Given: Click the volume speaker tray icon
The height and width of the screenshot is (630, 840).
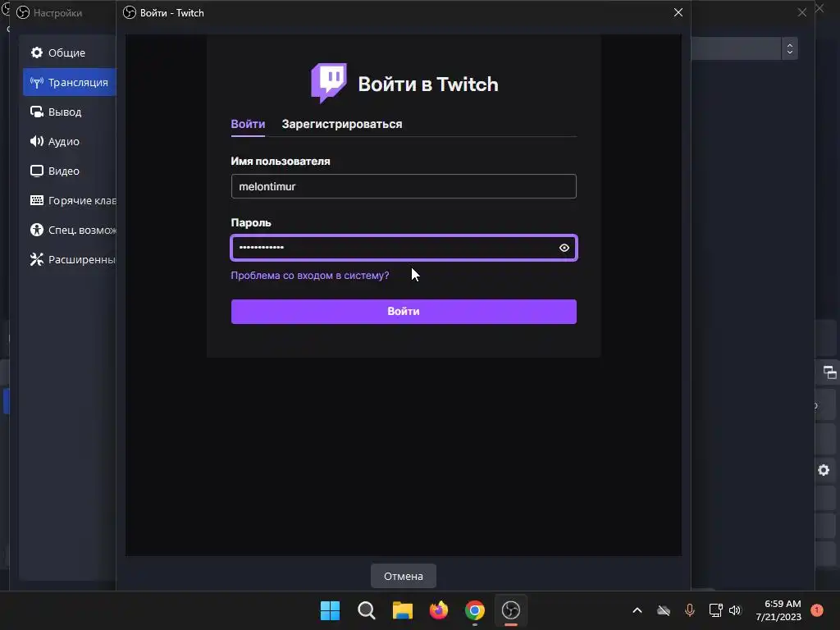Looking at the screenshot, I should pos(735,610).
